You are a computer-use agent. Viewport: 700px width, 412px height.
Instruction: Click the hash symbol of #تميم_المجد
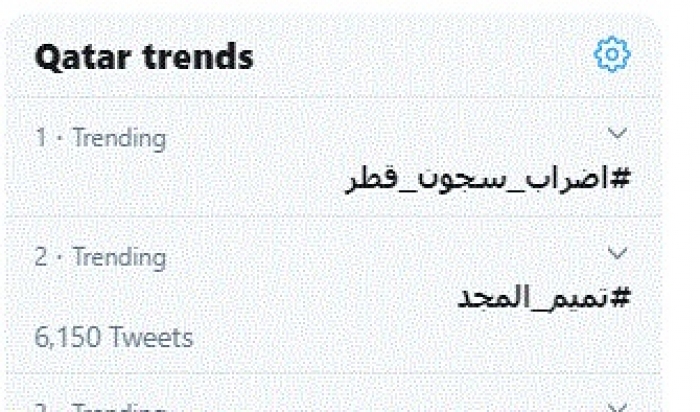pos(622,298)
